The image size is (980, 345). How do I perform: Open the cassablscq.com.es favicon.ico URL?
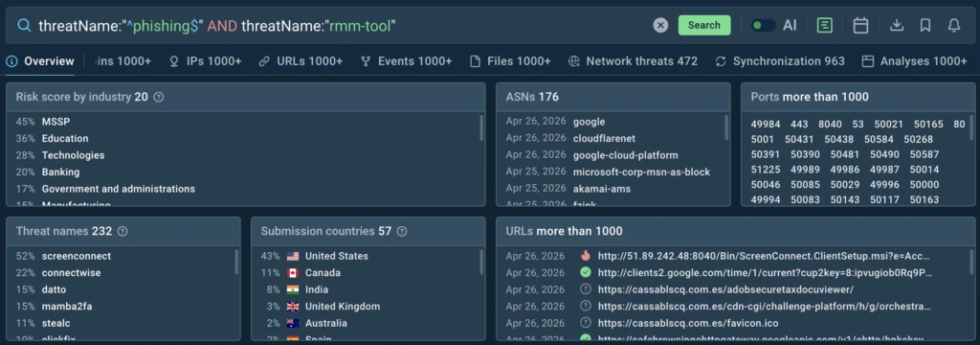[x=688, y=324]
